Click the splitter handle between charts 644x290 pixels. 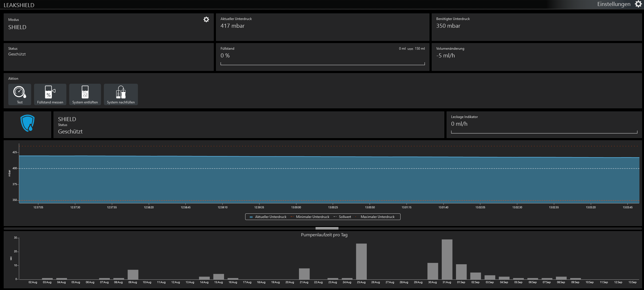click(x=327, y=228)
